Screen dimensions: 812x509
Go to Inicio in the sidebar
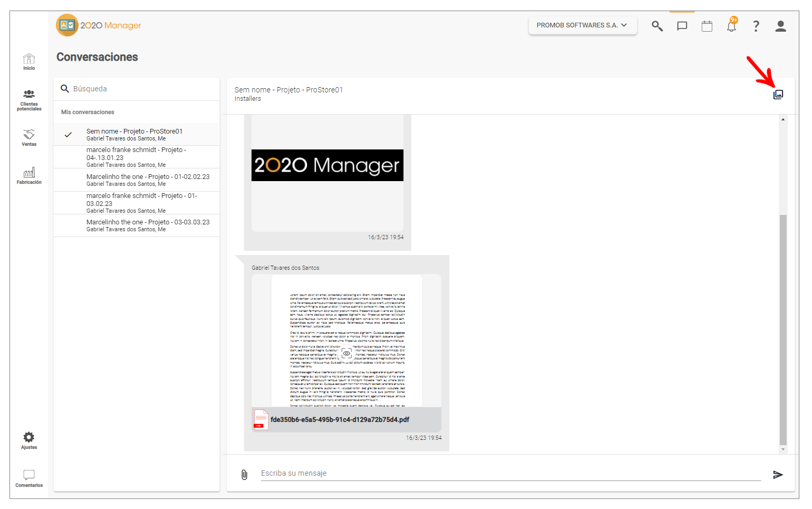[29, 62]
